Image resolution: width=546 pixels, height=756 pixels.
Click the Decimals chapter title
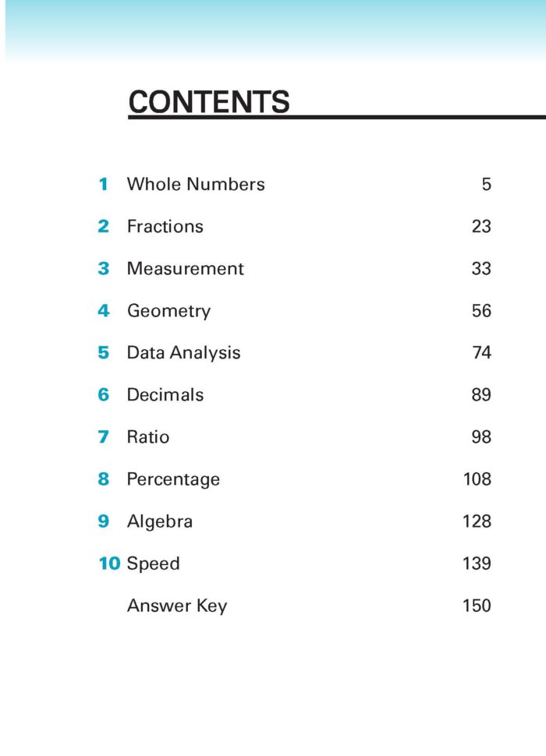[x=165, y=395]
